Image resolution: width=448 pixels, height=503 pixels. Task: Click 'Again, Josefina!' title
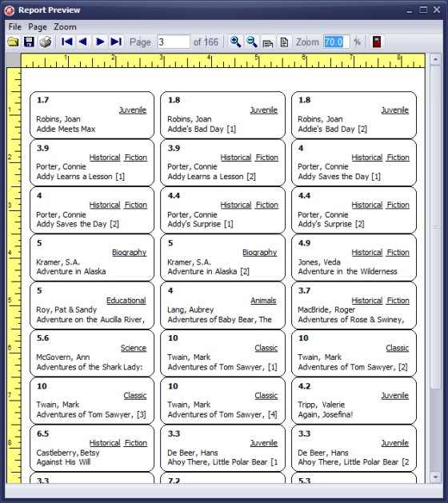coord(326,414)
